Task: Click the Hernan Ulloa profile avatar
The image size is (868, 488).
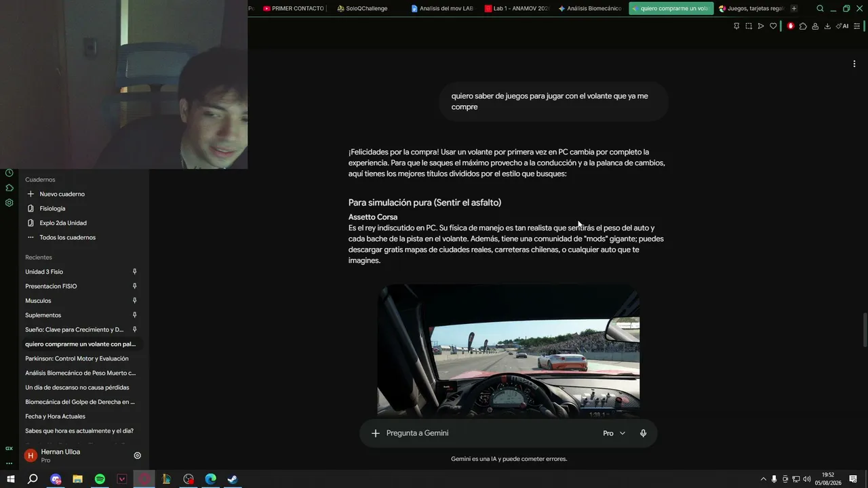Action: (31, 455)
